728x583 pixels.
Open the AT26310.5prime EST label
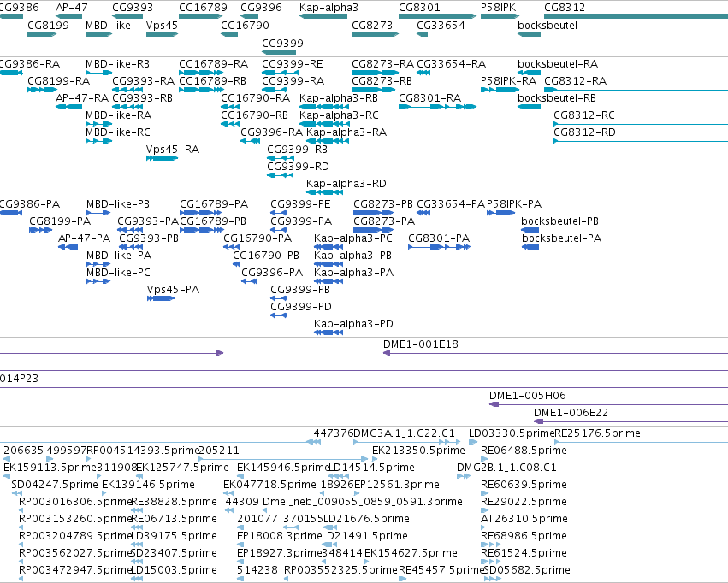[x=524, y=519]
